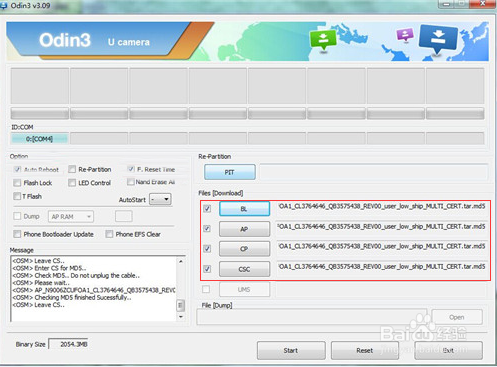The image size is (497, 367).
Task: Click the PIT file path field
Action: tap(374, 172)
